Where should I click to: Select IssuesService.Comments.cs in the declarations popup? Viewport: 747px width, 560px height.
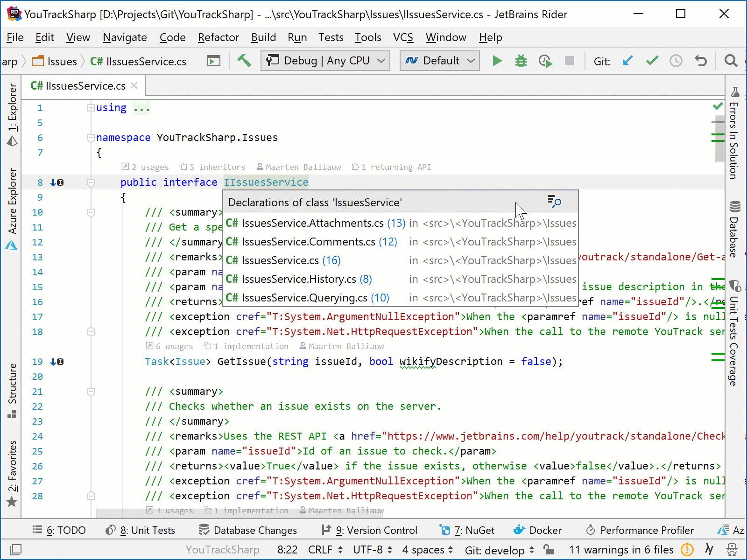pos(308,242)
